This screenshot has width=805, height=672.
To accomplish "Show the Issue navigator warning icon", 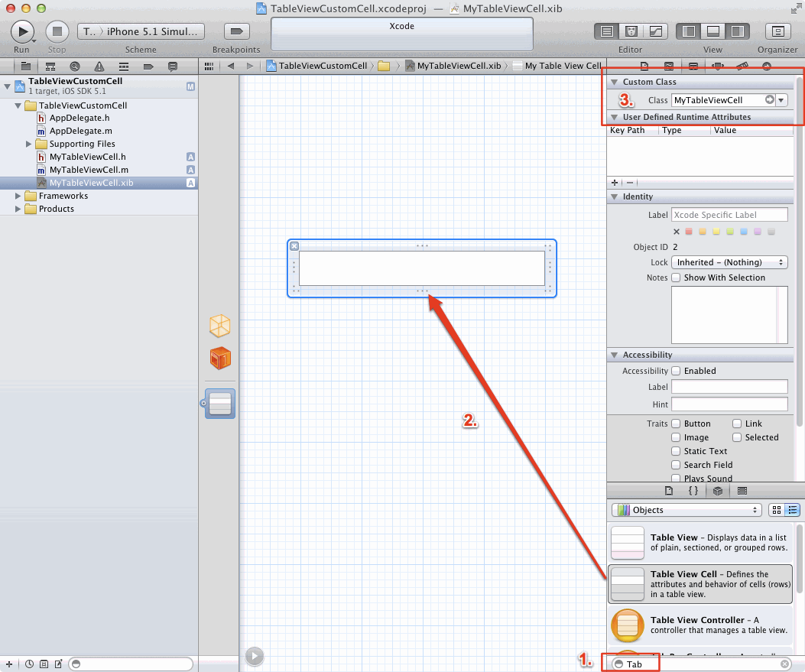I will point(99,67).
